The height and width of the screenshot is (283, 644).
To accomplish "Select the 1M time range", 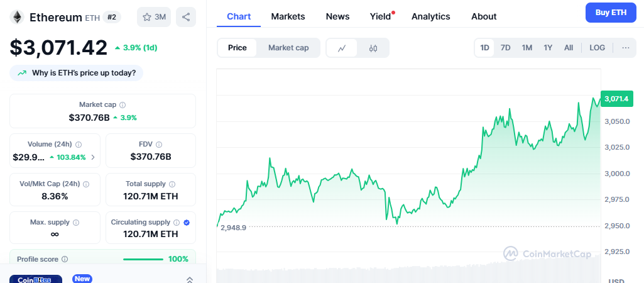I will pos(527,48).
